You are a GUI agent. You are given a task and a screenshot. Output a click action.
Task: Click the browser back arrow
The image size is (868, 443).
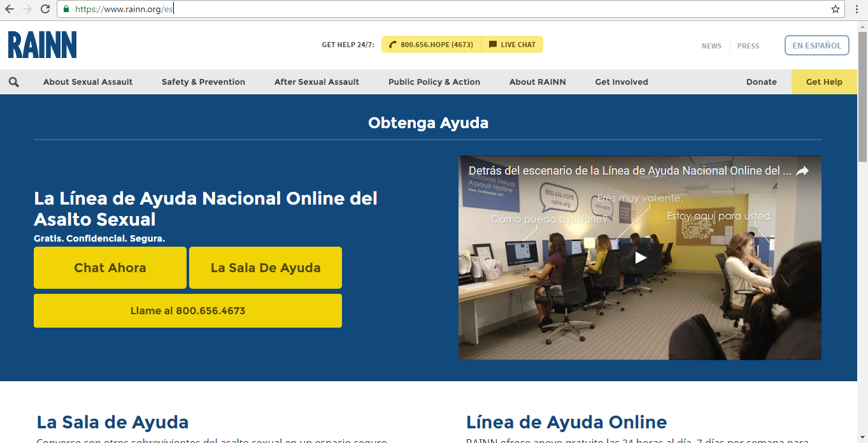pos(10,9)
